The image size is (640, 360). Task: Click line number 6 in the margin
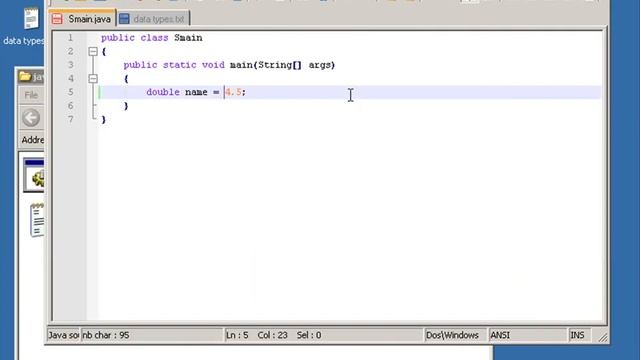[x=71, y=106]
